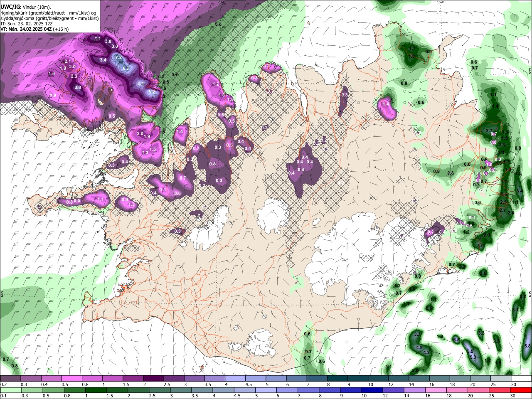This screenshot has height=399, width=532.
Task: Click the 5.5 value in the blue rain cell
Action: pyautogui.click(x=470, y=352)
